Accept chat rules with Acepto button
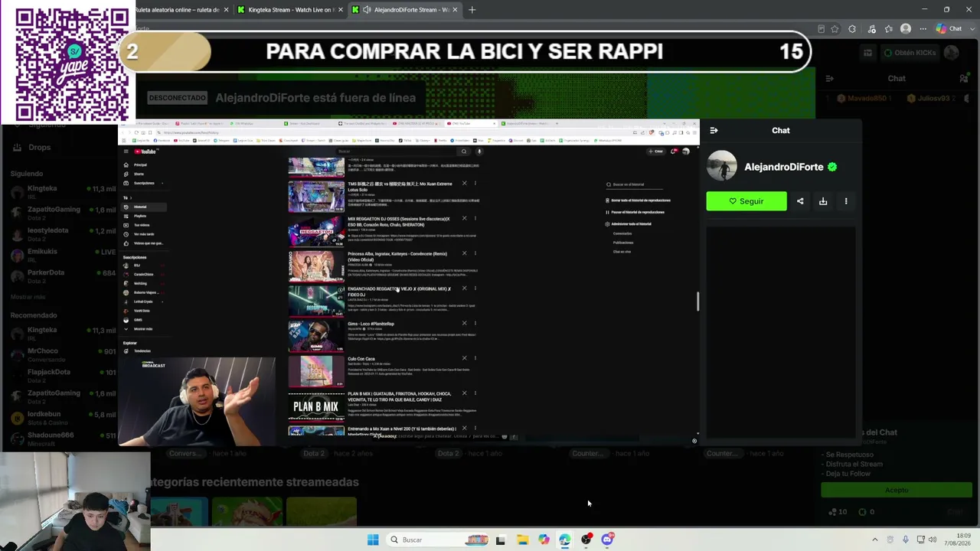 coord(897,490)
